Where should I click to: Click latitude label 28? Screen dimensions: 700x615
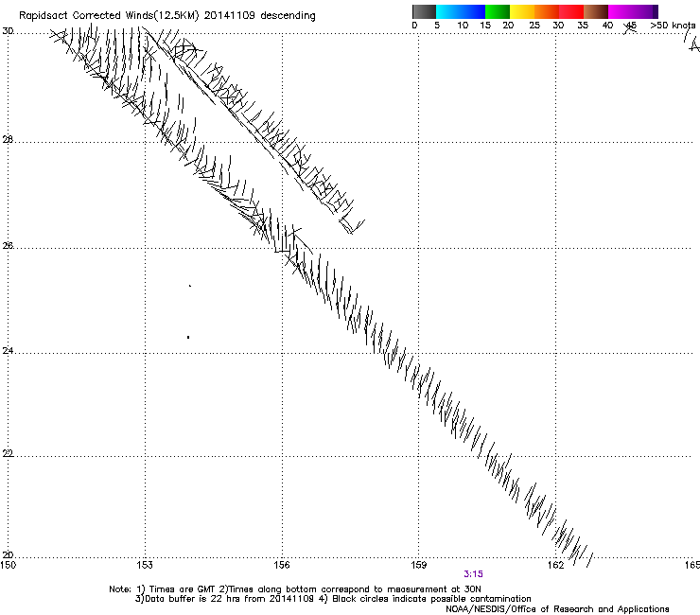point(8,140)
